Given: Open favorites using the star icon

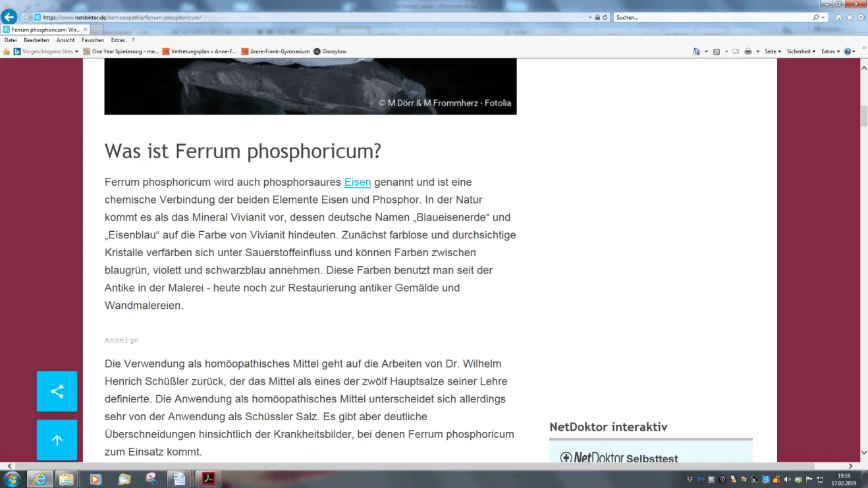Looking at the screenshot, I should [x=849, y=18].
